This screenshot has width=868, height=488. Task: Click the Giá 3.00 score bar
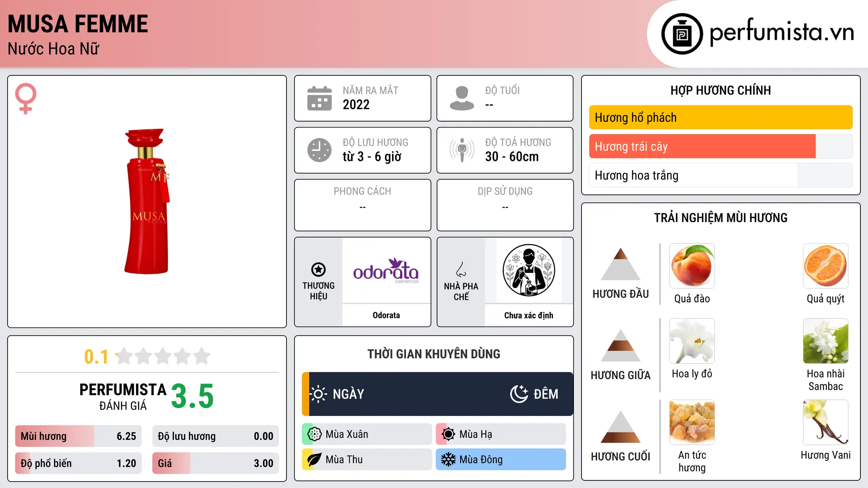tap(216, 463)
